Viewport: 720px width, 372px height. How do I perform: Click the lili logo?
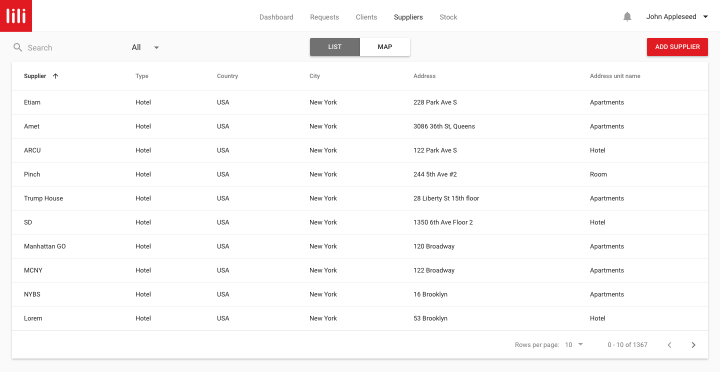tap(16, 16)
